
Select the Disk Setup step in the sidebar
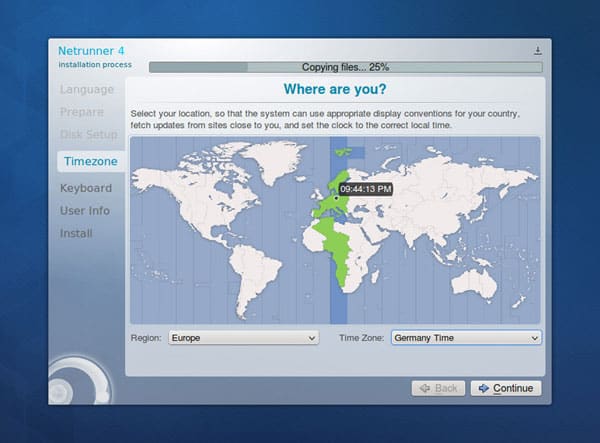[89, 135]
